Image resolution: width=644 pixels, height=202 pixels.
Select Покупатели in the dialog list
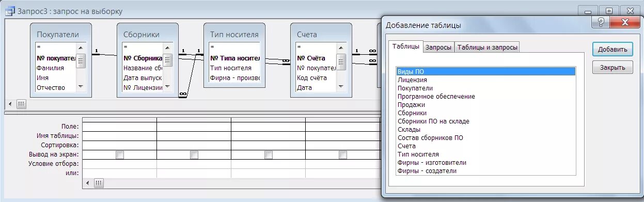[485, 88]
